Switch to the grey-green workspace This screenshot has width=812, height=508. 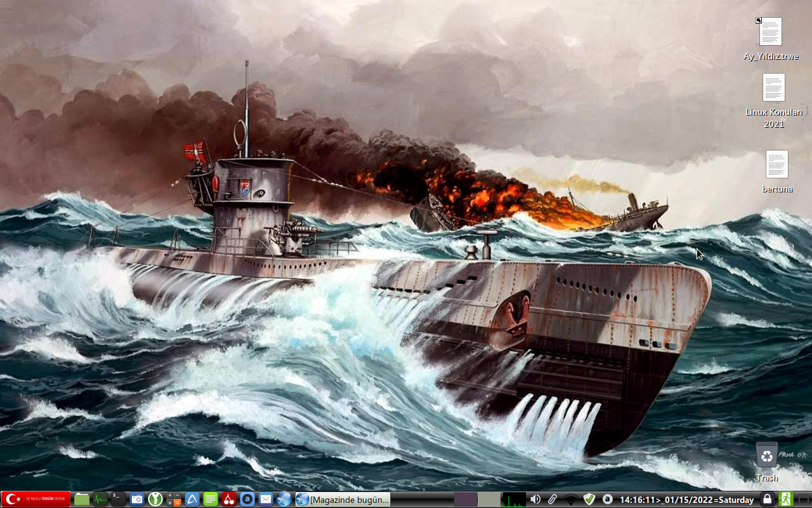click(x=489, y=500)
